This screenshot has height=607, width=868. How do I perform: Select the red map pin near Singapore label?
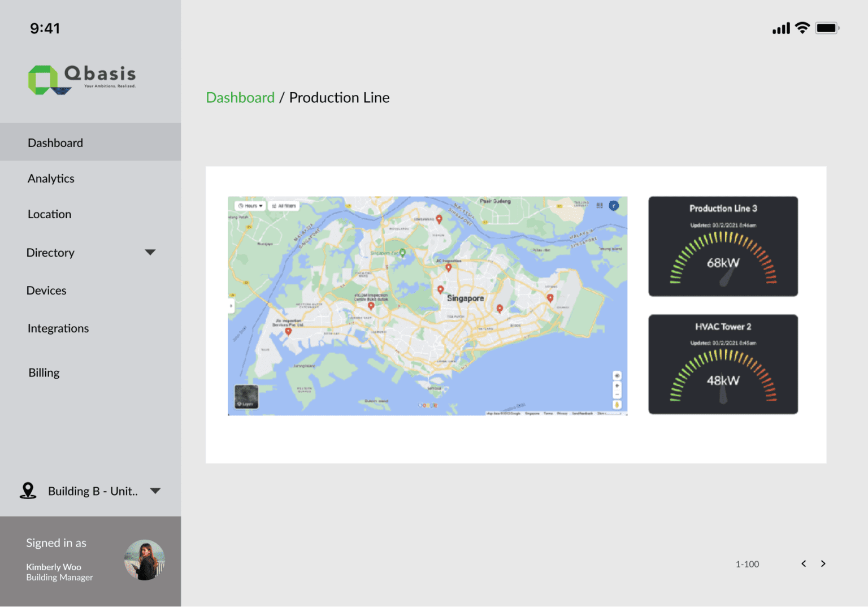(441, 289)
